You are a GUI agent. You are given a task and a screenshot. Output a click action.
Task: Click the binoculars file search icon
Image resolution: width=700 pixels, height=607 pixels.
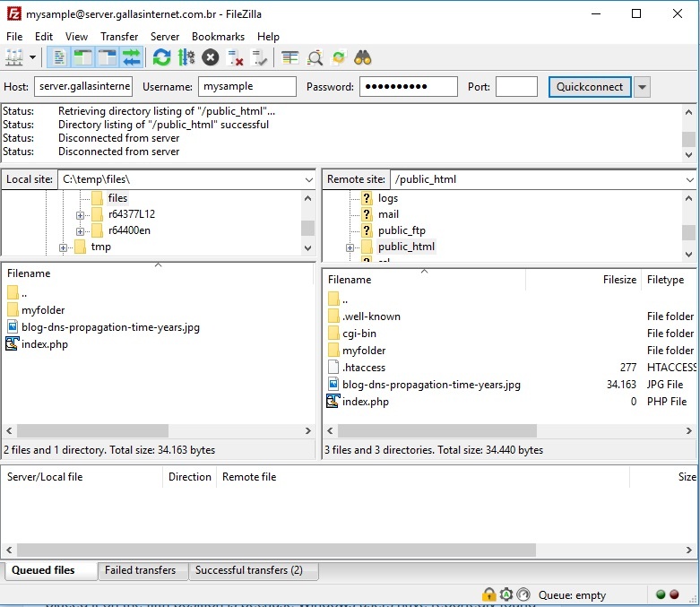(x=363, y=57)
